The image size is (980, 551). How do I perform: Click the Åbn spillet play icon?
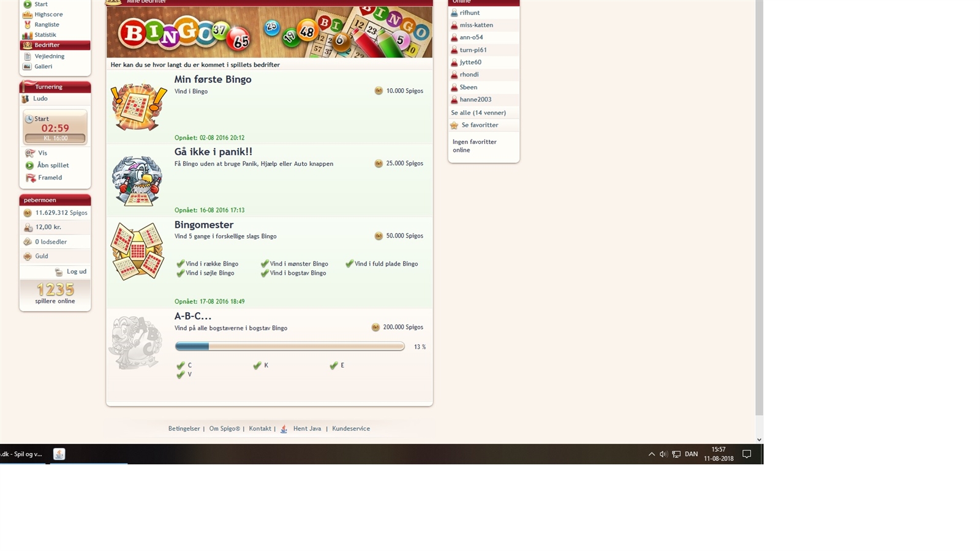[x=29, y=165]
